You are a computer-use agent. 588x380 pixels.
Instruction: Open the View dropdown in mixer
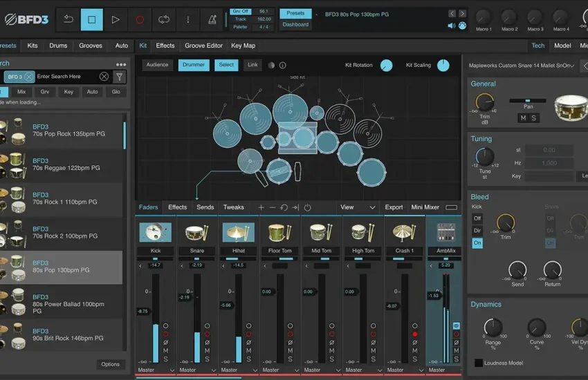[x=358, y=207]
